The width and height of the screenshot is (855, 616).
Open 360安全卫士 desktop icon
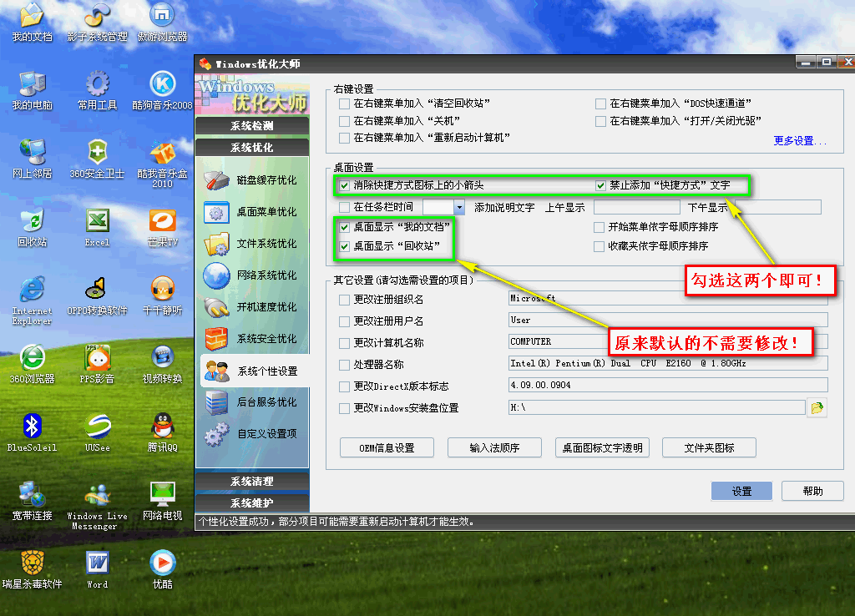click(x=97, y=159)
